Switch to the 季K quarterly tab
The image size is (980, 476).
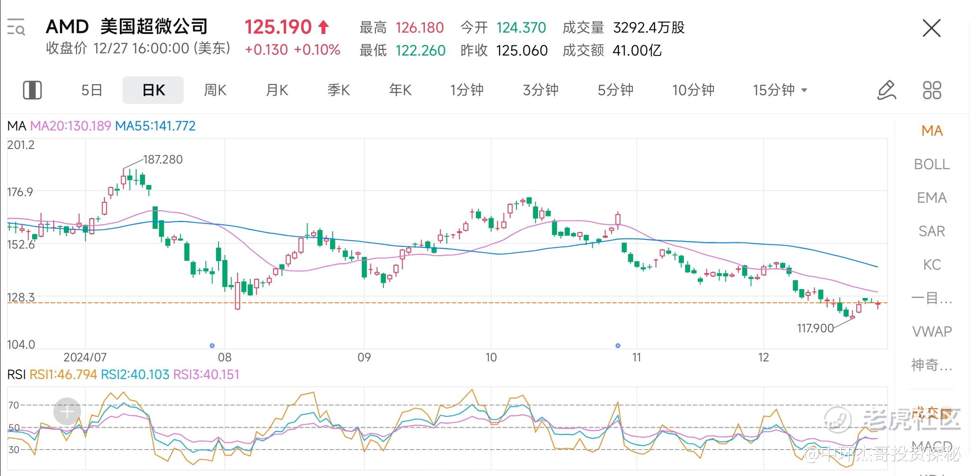[x=338, y=90]
